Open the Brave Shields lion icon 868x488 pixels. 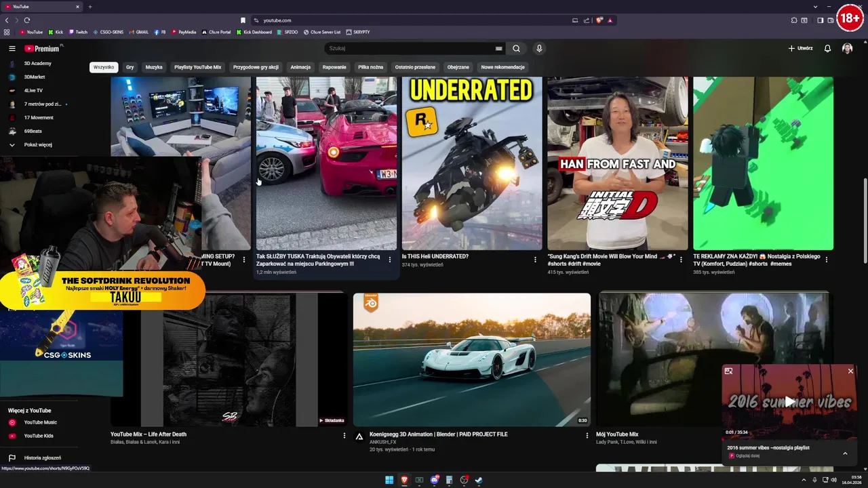pos(599,20)
